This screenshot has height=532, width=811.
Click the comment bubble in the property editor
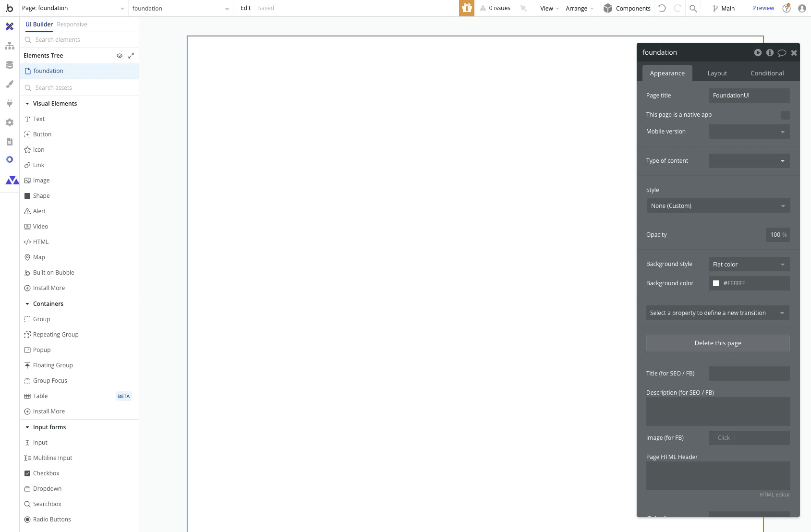click(782, 53)
